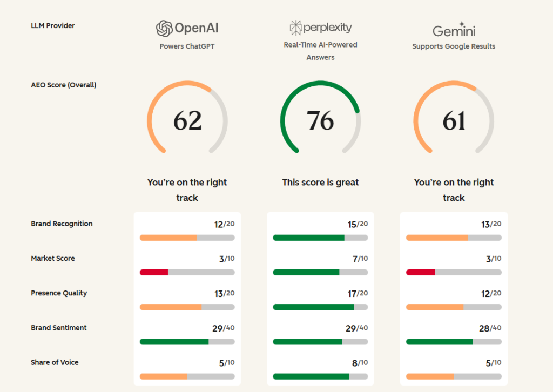553x392 pixels.
Task: Click the 'Supports Google Results' subtitle
Action: [x=454, y=46]
